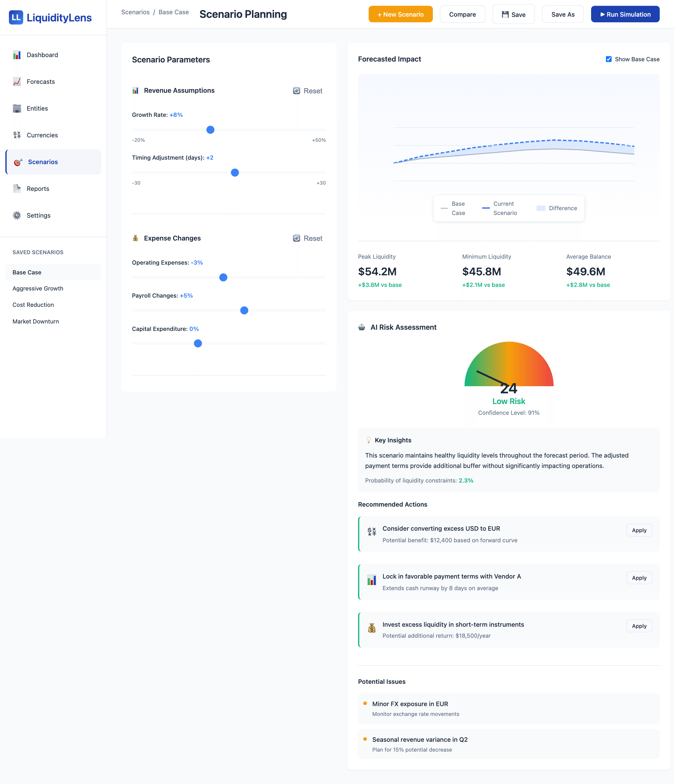Click the New Scenario button
The height and width of the screenshot is (784, 674).
(x=400, y=14)
